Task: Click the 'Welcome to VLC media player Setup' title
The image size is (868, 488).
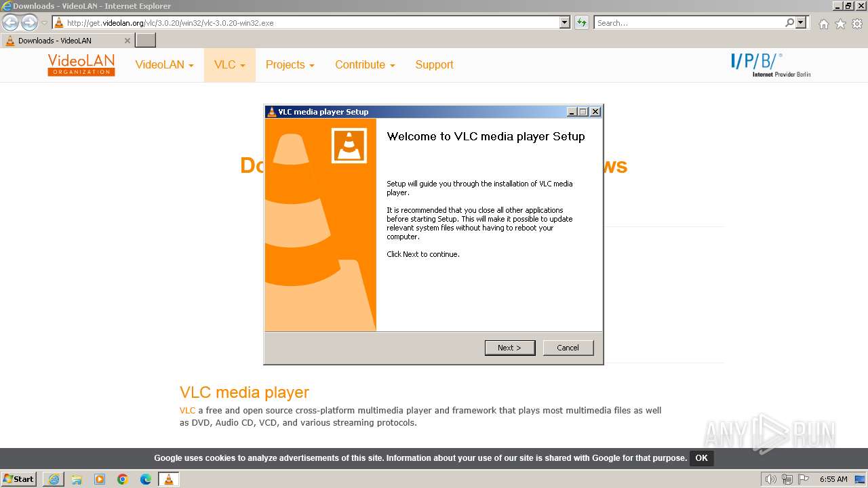Action: click(x=486, y=136)
